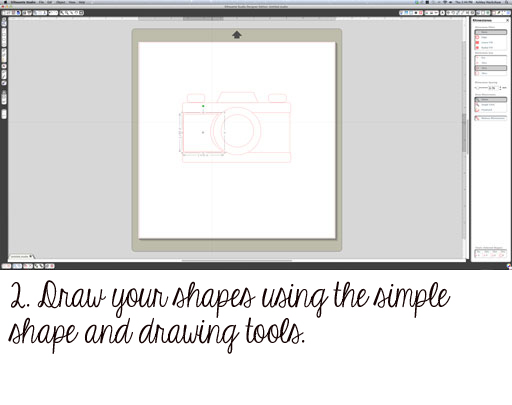This screenshot has height=405, width=512.
Task: Click the Wi-Fi status icon in the menu bar
Action: [445, 2]
